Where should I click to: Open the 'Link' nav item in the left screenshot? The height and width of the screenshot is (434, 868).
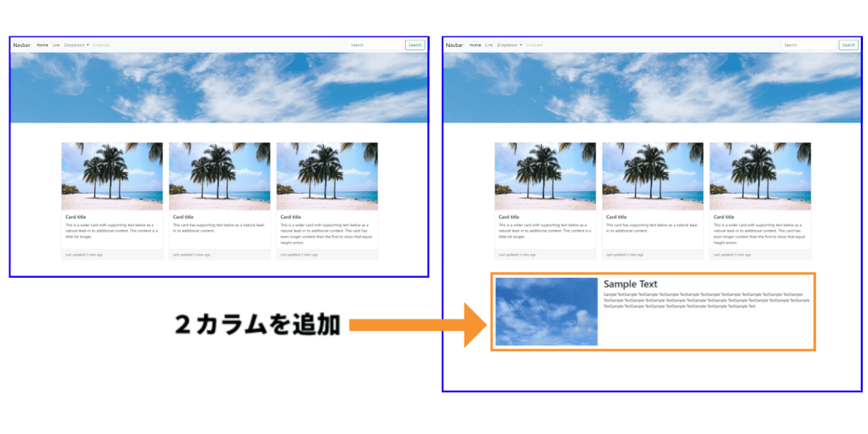56,45
